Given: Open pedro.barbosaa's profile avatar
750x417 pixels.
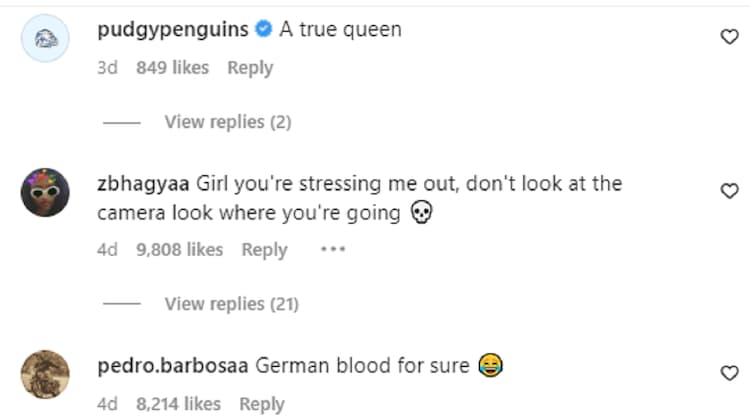Looking at the screenshot, I should click(45, 375).
